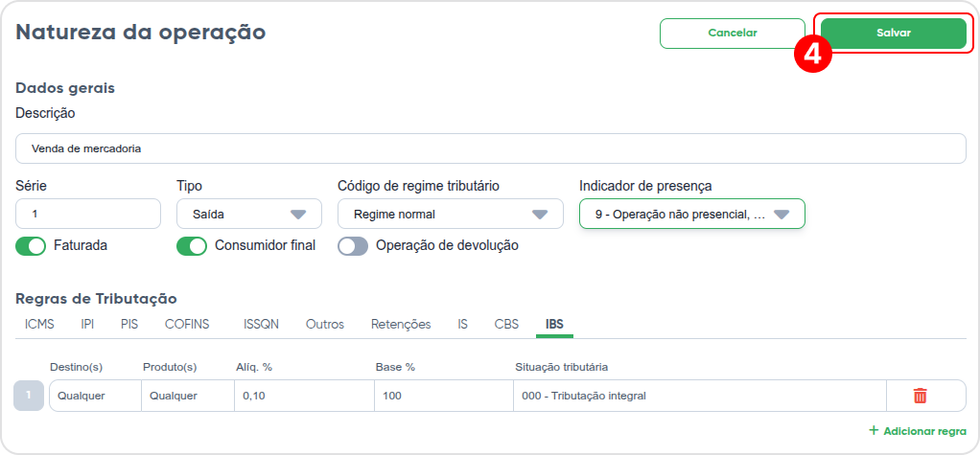Click the Situação tributária cell
The width and height of the screenshot is (980, 455).
click(700, 396)
